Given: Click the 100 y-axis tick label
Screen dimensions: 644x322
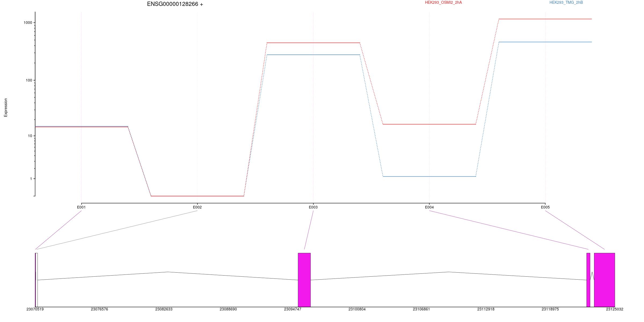Looking at the screenshot, I should pos(29,80).
